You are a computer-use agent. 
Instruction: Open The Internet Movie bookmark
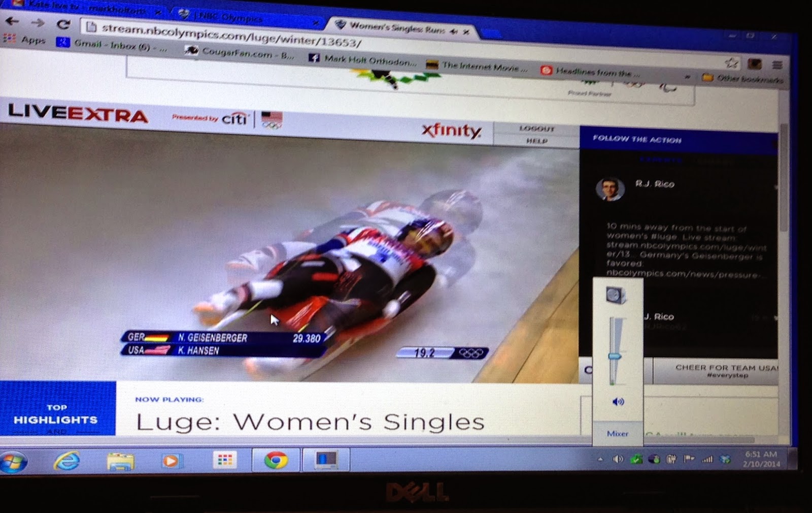477,66
